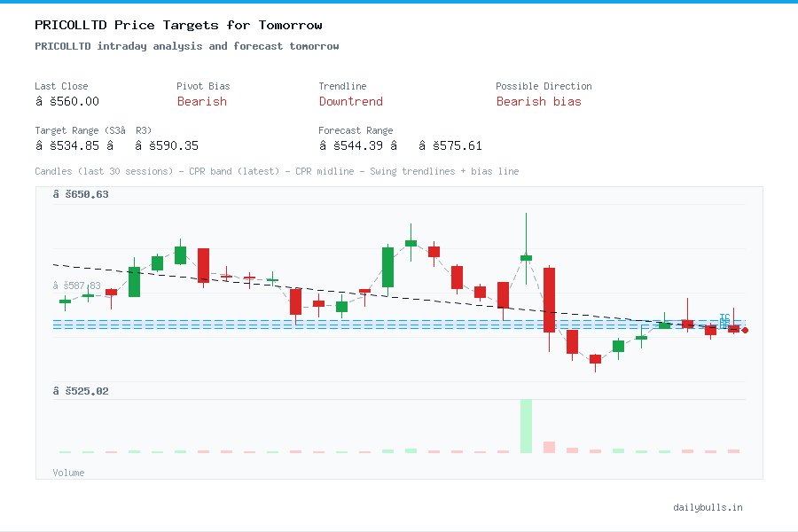Click the large red candle after the volume spike

(x=549, y=300)
